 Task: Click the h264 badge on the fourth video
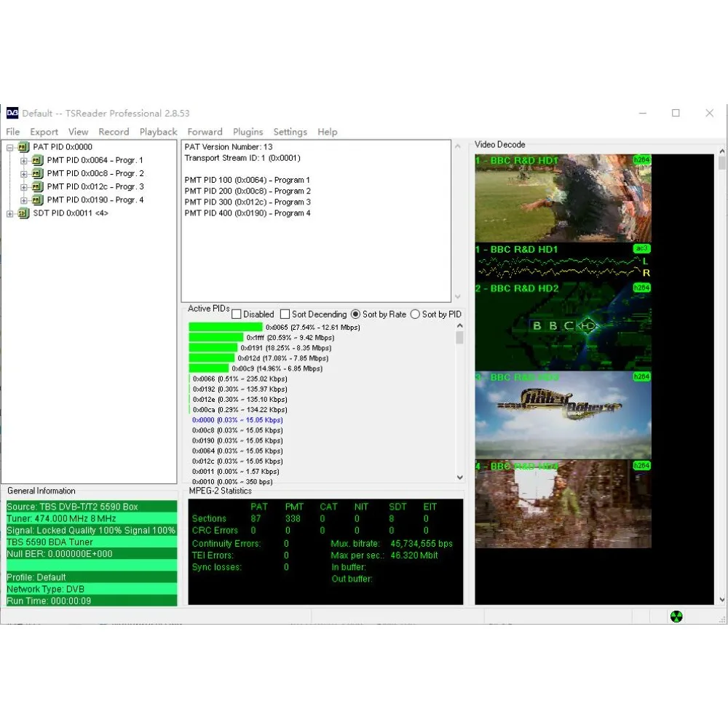[x=641, y=465]
